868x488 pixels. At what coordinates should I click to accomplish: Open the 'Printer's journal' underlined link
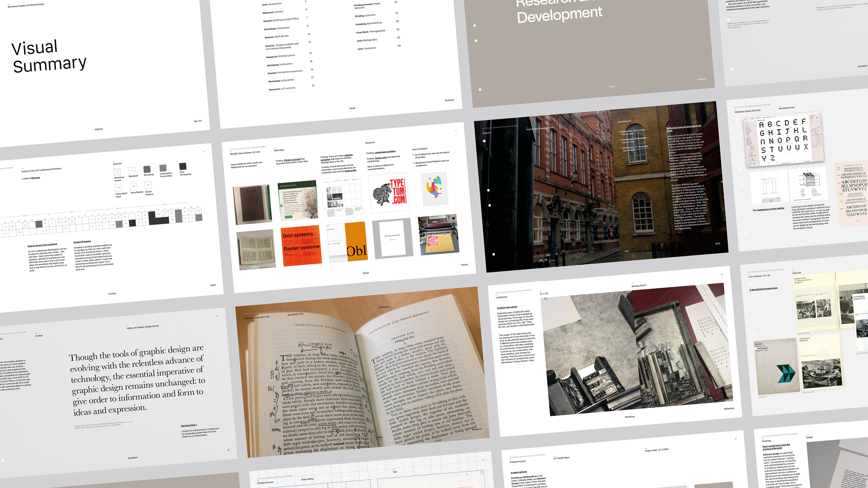[292, 160]
